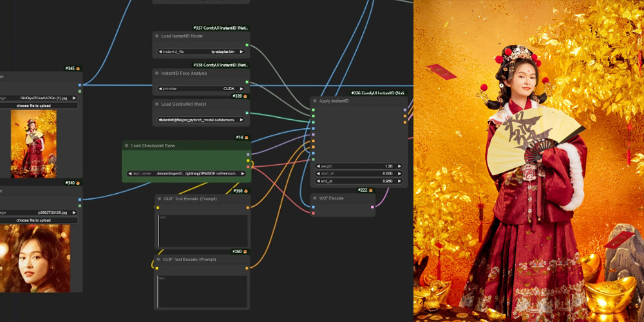The height and width of the screenshot is (322, 644).
Task: Click the text prompt field in node #368
Action: click(x=202, y=231)
